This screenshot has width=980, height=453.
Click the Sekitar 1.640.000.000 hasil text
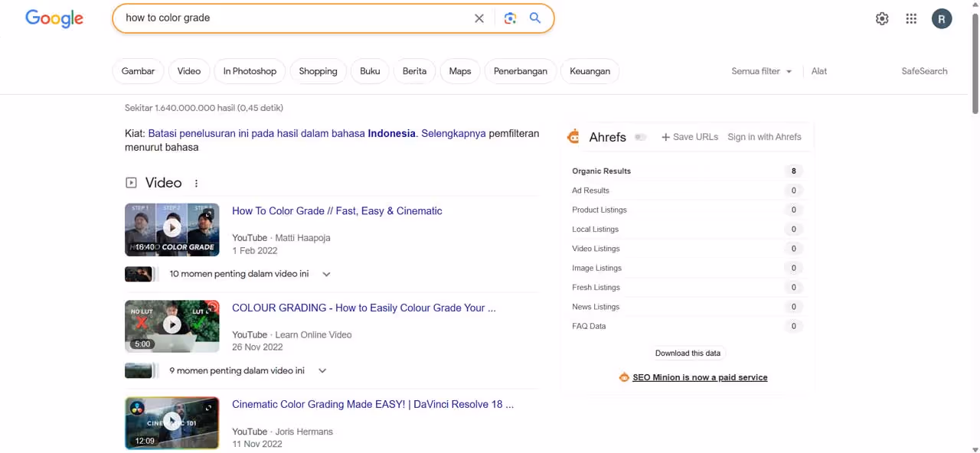(x=204, y=108)
